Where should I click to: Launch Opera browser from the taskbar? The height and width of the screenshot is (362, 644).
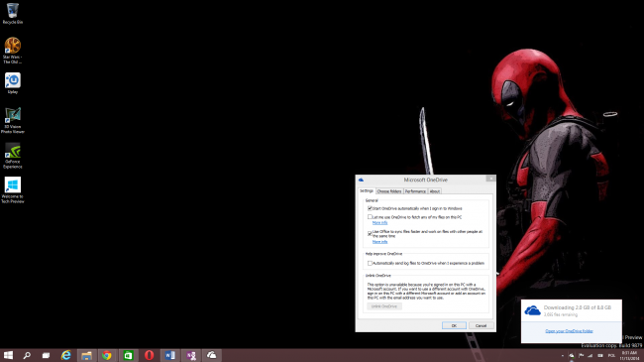(149, 355)
